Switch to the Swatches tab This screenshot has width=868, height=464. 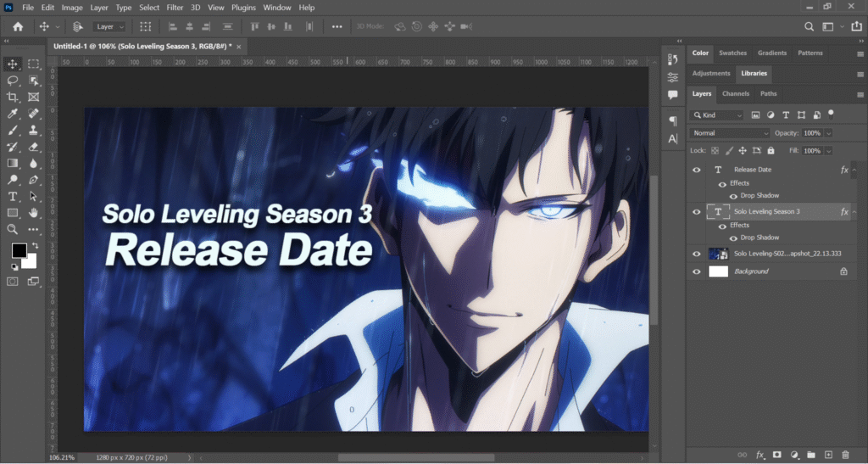pos(733,53)
